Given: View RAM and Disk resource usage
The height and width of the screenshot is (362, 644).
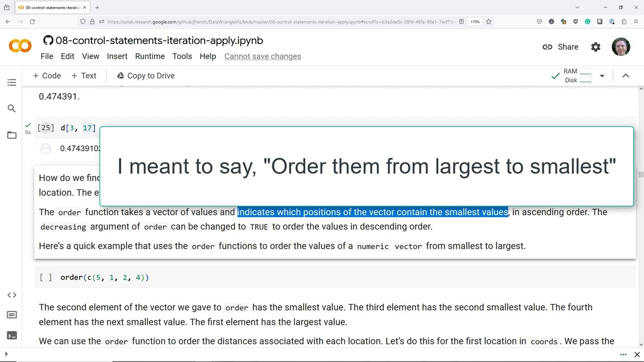Looking at the screenshot, I should [x=578, y=76].
